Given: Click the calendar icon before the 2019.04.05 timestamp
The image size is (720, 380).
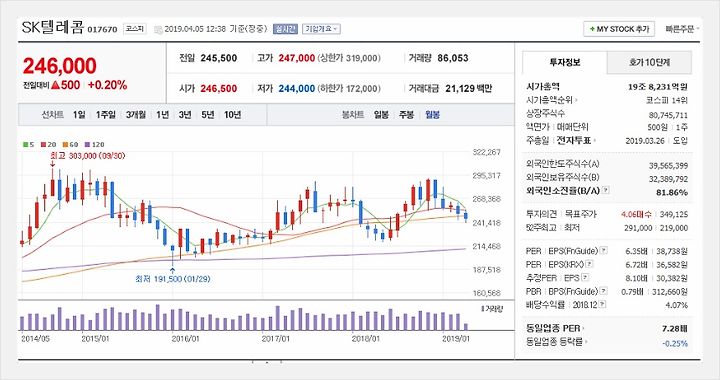Looking at the screenshot, I should click(x=158, y=29).
